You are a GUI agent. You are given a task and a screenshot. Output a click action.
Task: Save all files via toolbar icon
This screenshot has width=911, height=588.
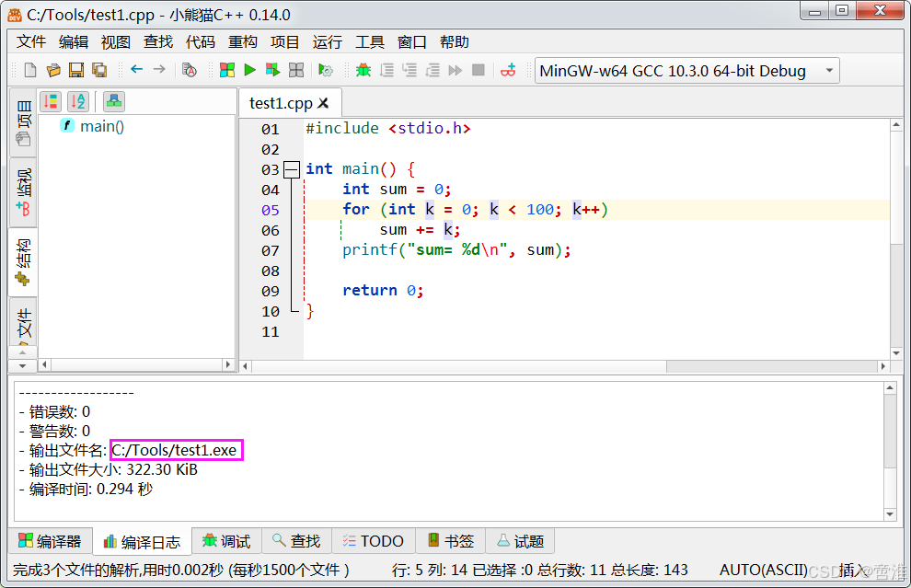99,70
